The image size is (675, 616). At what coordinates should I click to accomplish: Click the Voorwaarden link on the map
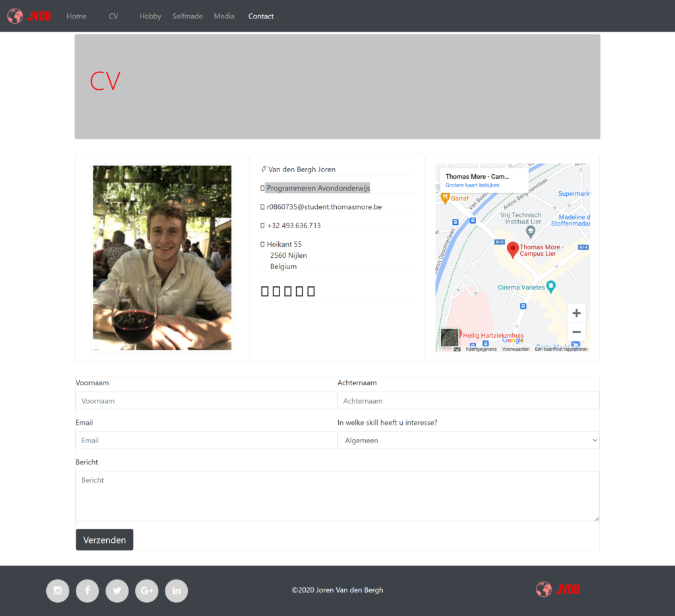[515, 349]
